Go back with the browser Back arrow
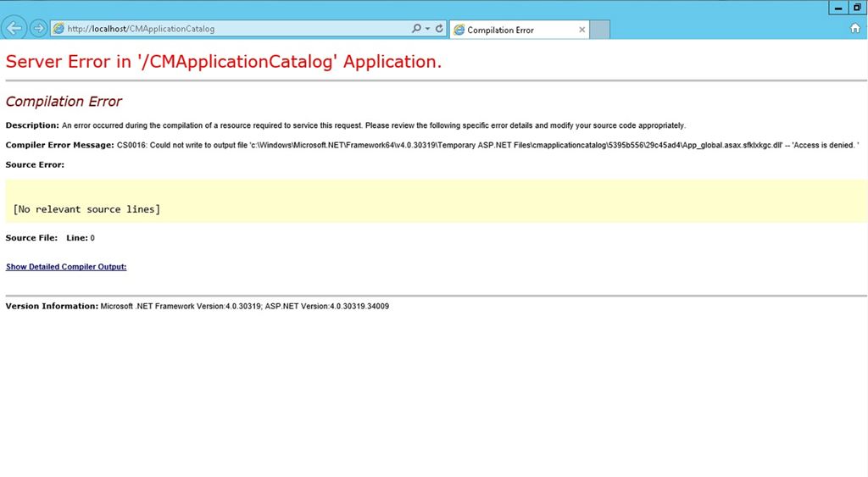This screenshot has height=477, width=868. point(14,28)
